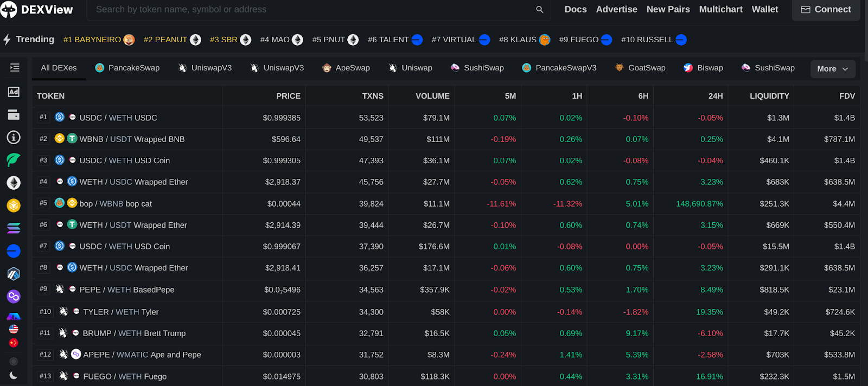
Task: Click the DEXView logo
Action: 37,9
